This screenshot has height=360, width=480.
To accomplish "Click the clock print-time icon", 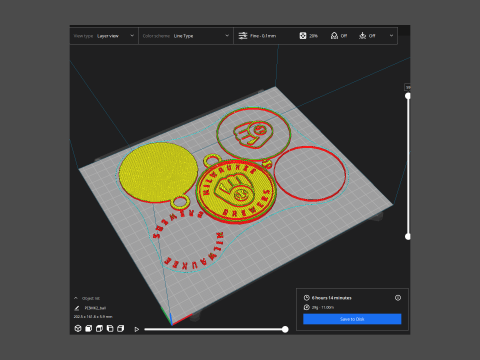I will (x=307, y=298).
